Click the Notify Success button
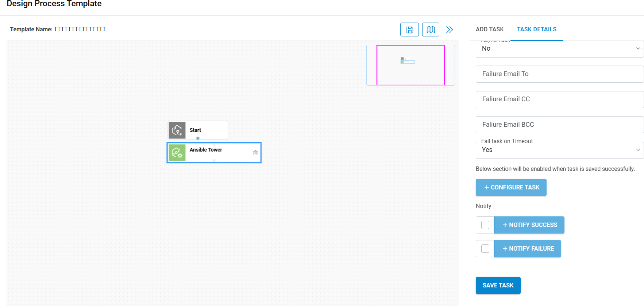The image size is (644, 306). [x=529, y=225]
